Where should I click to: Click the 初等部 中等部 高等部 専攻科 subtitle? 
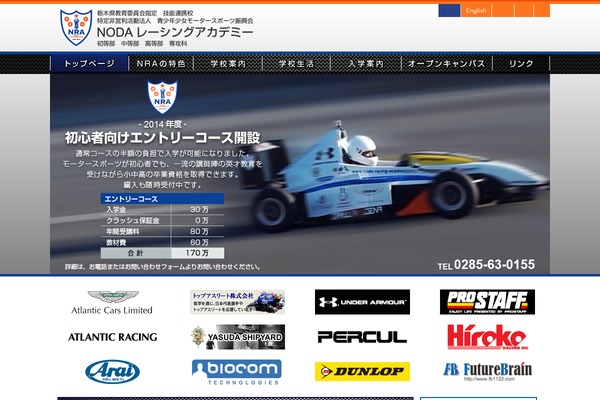pos(142,44)
